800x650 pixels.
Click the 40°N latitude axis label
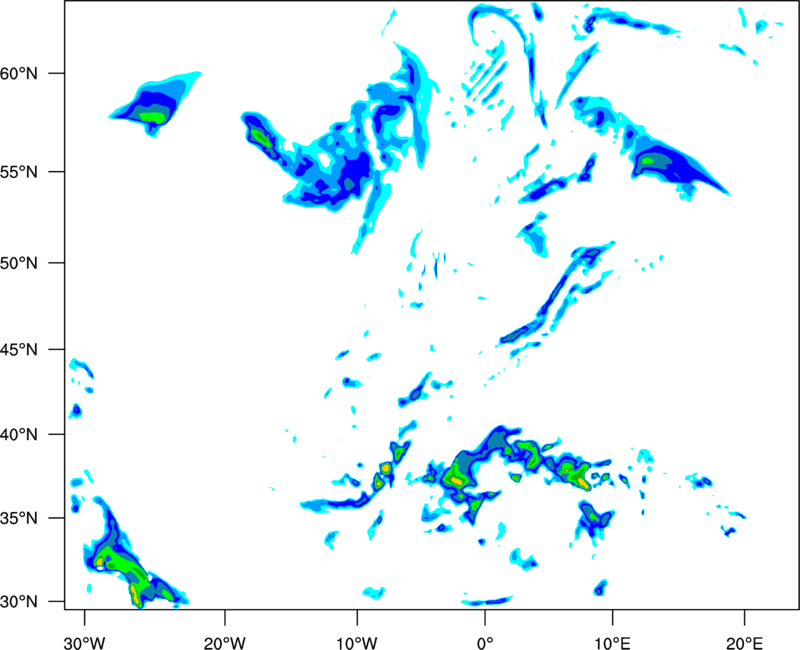point(19,435)
